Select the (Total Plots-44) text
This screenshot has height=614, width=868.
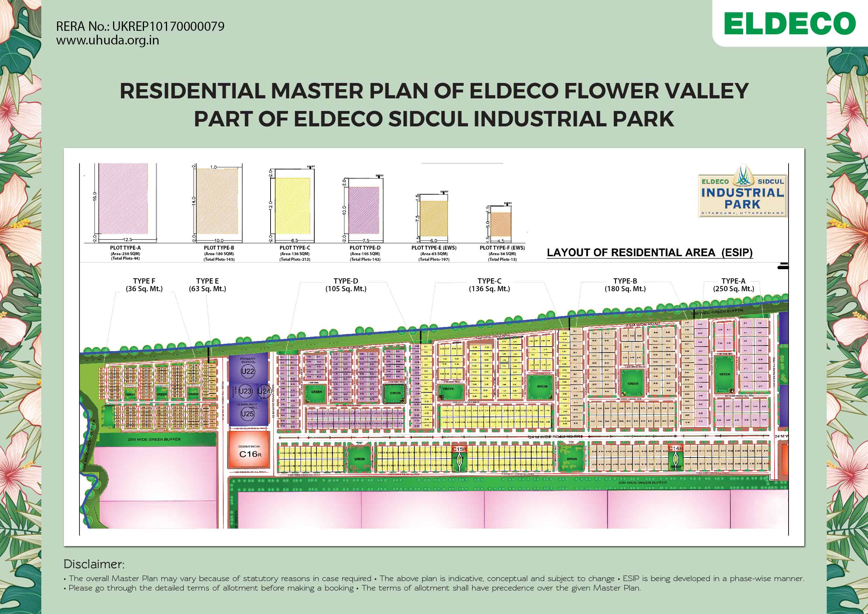(x=125, y=259)
